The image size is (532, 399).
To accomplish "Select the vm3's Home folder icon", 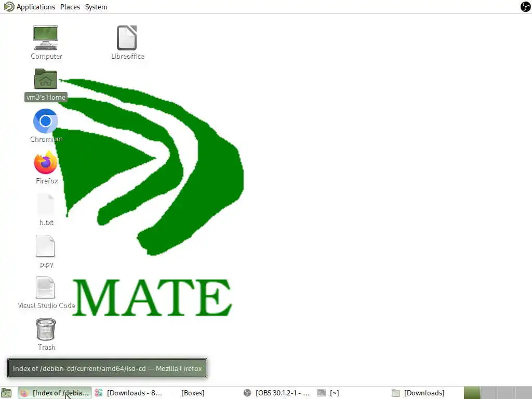I will coord(46,79).
